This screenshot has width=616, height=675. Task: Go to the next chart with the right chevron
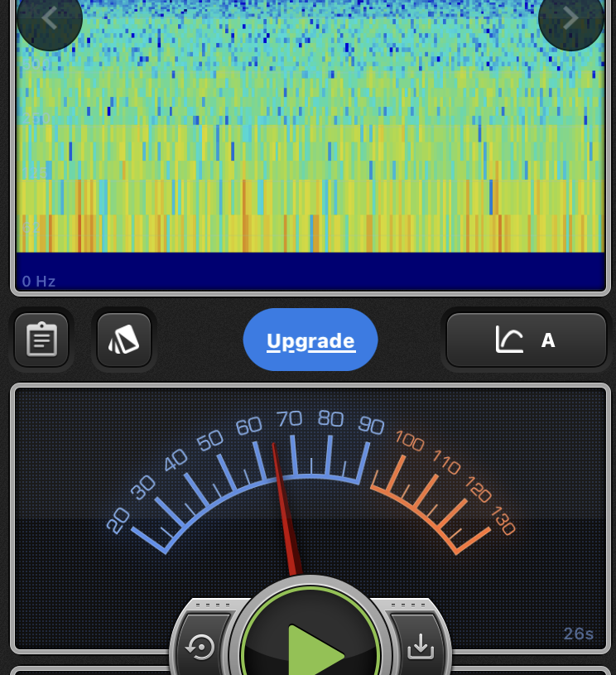pos(570,19)
